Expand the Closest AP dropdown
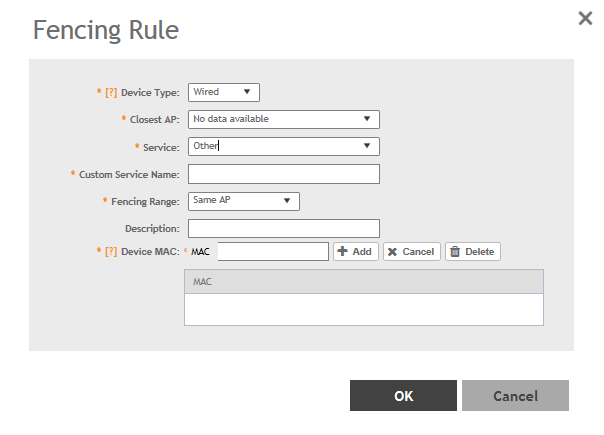The height and width of the screenshot is (435, 604). (x=284, y=119)
